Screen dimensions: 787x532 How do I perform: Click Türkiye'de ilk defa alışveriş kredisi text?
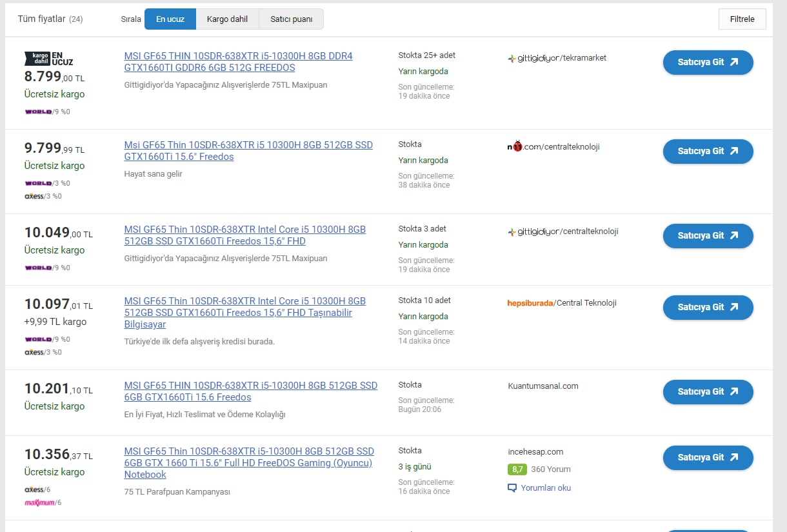199,342
